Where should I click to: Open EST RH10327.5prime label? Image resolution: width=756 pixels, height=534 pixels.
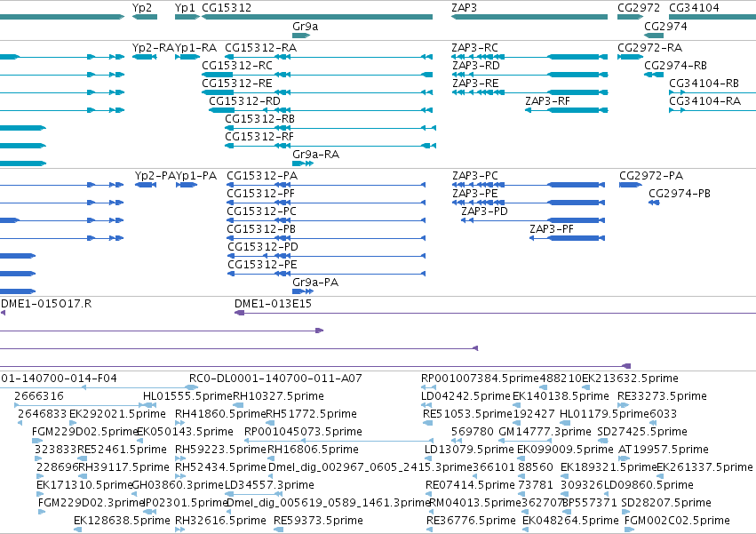tap(279, 396)
